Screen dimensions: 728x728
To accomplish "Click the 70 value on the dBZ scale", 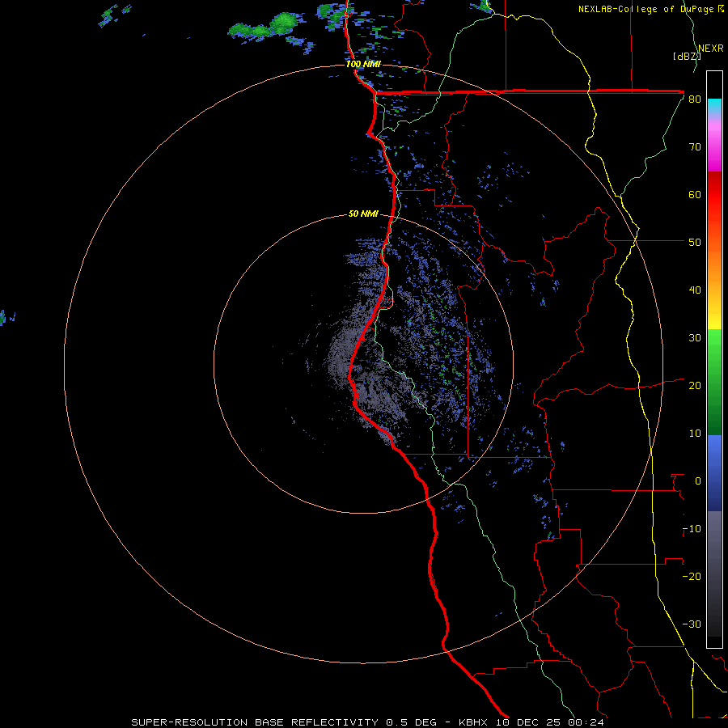I will (x=695, y=147).
